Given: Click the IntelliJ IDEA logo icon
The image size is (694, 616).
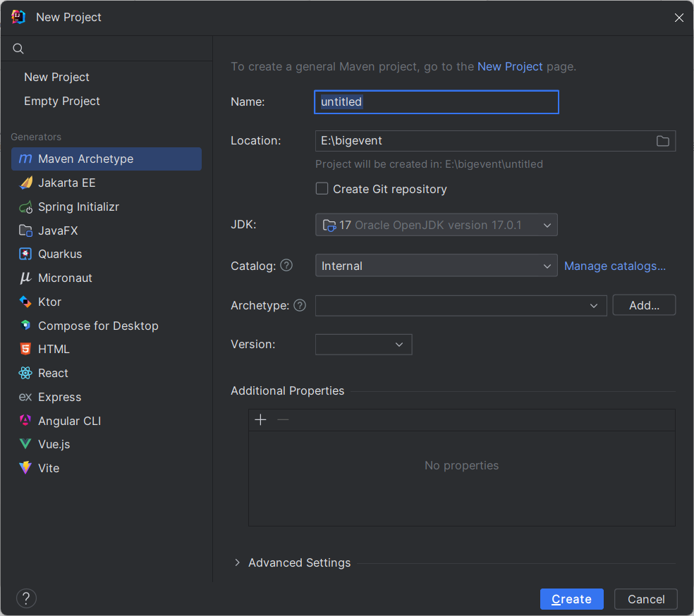Looking at the screenshot, I should click(18, 17).
